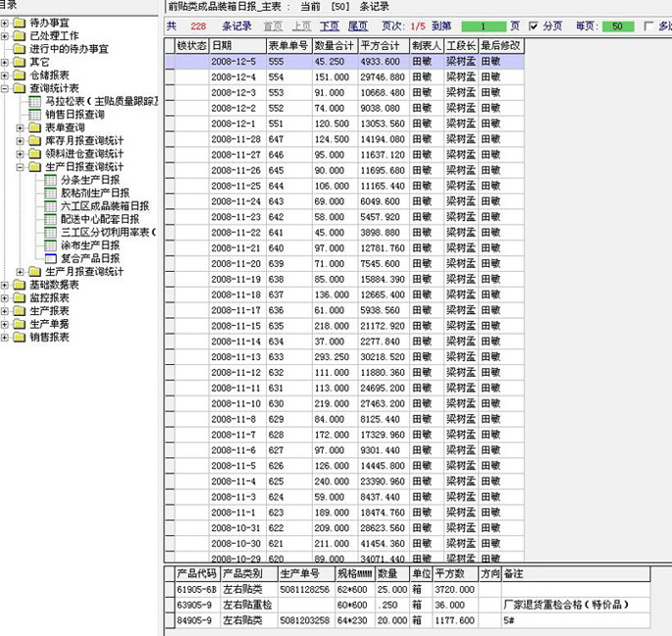Viewport: 672px width, 636px height.
Task: Expand the 表单查询 folder
Action: (22, 128)
